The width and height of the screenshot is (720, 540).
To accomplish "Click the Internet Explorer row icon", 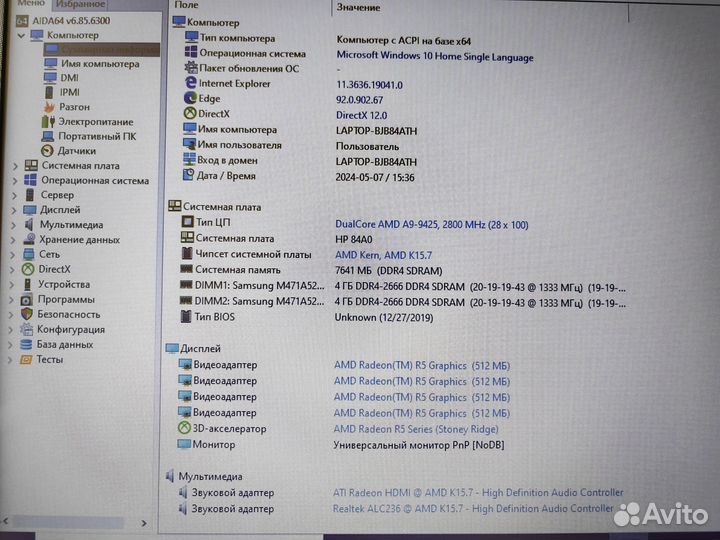I will coord(191,83).
